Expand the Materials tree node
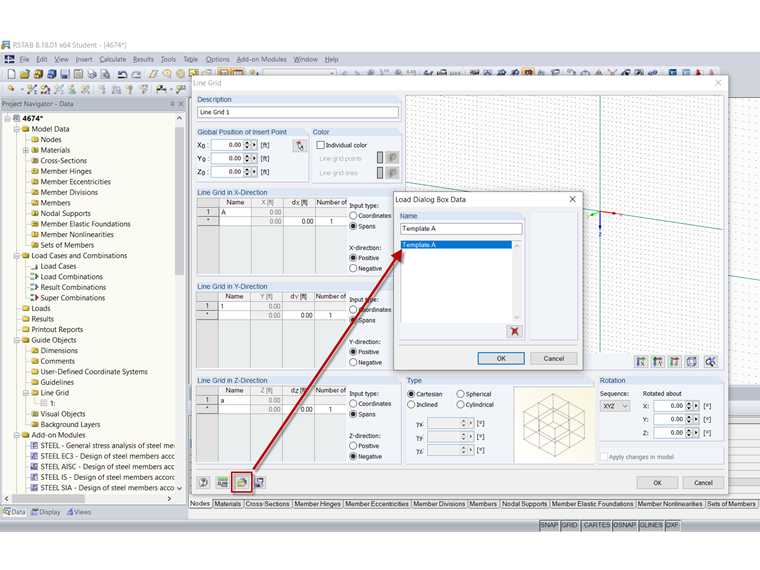The image size is (760, 570). 26,150
